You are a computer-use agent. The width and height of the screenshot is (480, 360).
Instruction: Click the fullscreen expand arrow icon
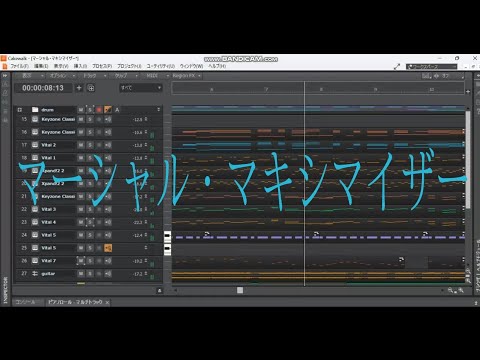(x=397, y=67)
